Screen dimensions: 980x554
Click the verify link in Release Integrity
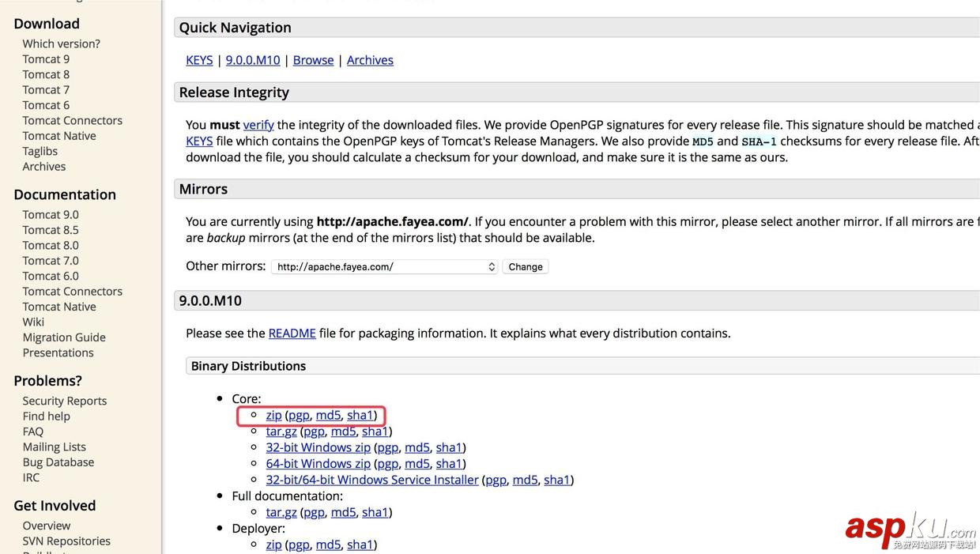click(258, 125)
